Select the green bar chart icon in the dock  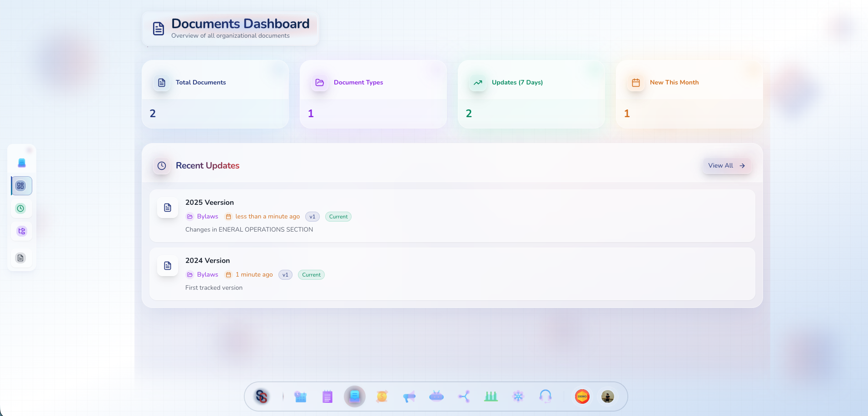pos(491,396)
